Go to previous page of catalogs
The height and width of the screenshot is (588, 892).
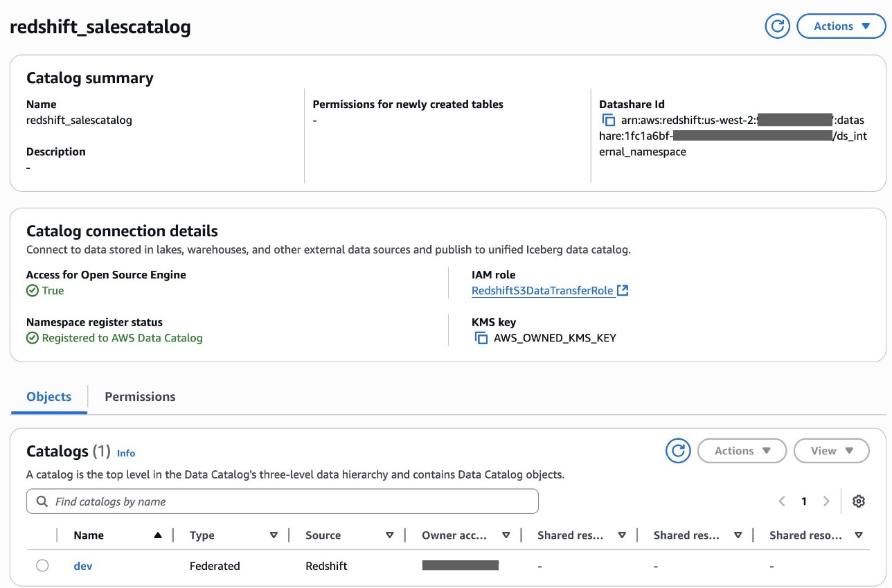point(782,501)
